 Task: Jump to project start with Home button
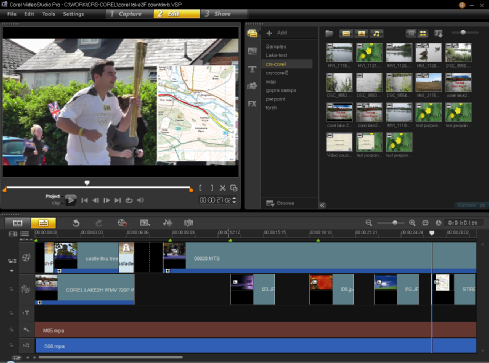tap(85, 200)
